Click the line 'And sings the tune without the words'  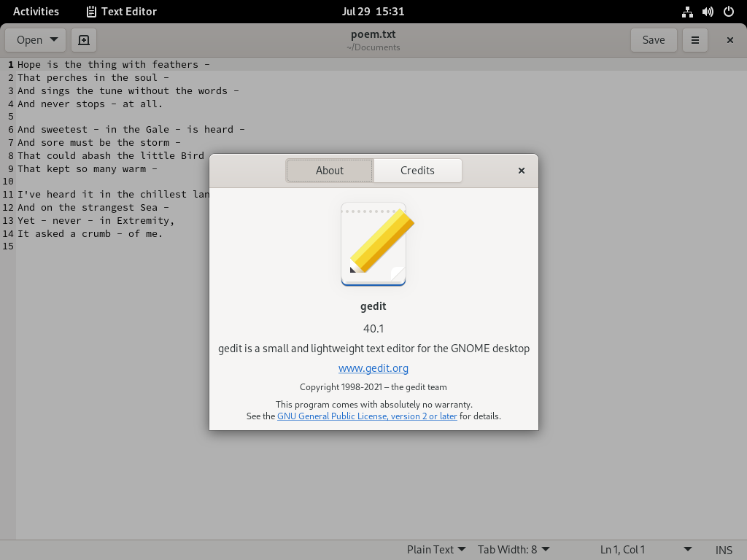(x=128, y=90)
